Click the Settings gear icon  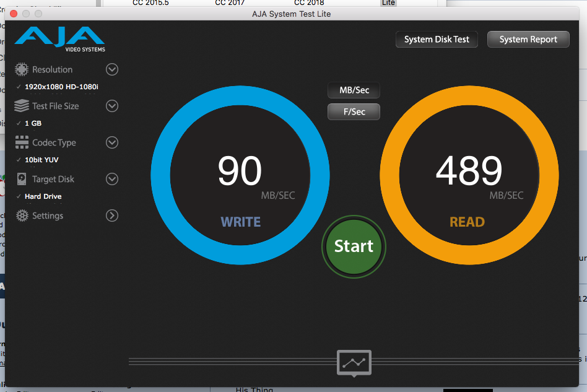[x=22, y=216]
